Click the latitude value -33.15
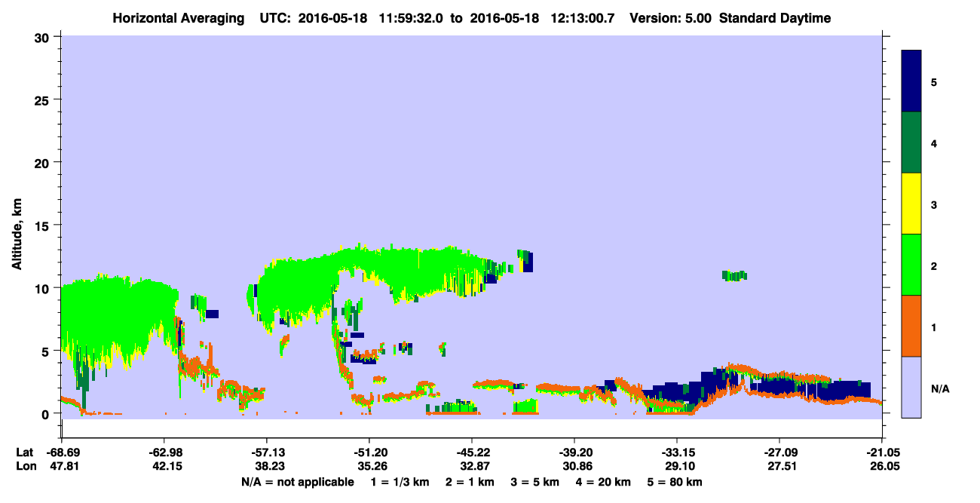The height and width of the screenshot is (503, 980). point(676,452)
